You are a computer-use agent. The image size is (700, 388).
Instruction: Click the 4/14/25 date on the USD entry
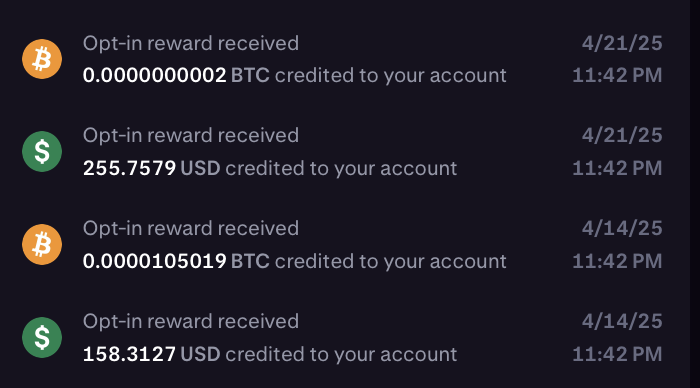pyautogui.click(x=622, y=321)
